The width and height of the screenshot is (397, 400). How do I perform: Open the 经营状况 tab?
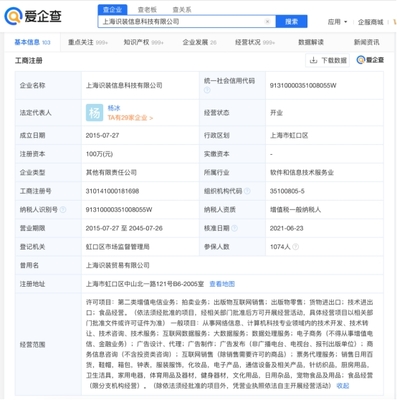tap(255, 42)
